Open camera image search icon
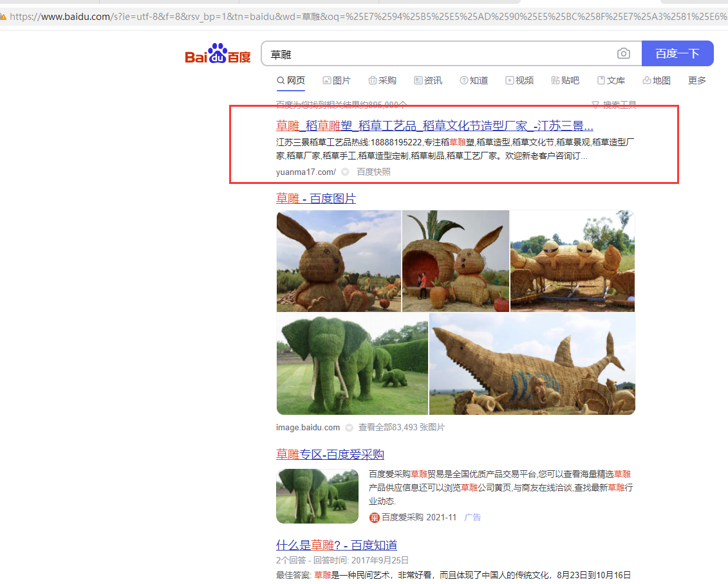Viewport: 728px width, 584px height. click(x=624, y=54)
